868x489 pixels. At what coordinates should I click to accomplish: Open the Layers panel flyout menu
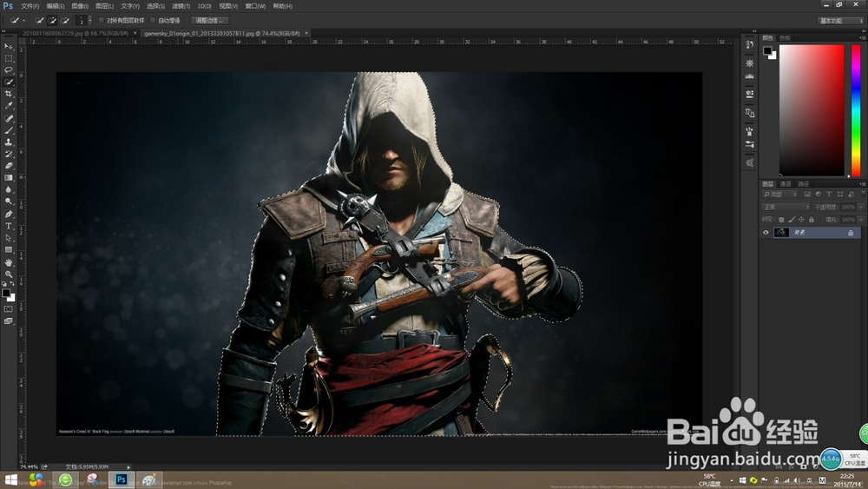862,184
